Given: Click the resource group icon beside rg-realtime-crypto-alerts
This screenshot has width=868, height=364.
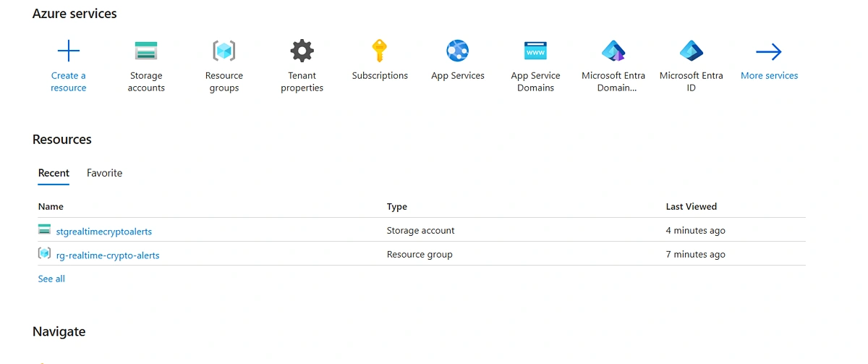Looking at the screenshot, I should 45,253.
